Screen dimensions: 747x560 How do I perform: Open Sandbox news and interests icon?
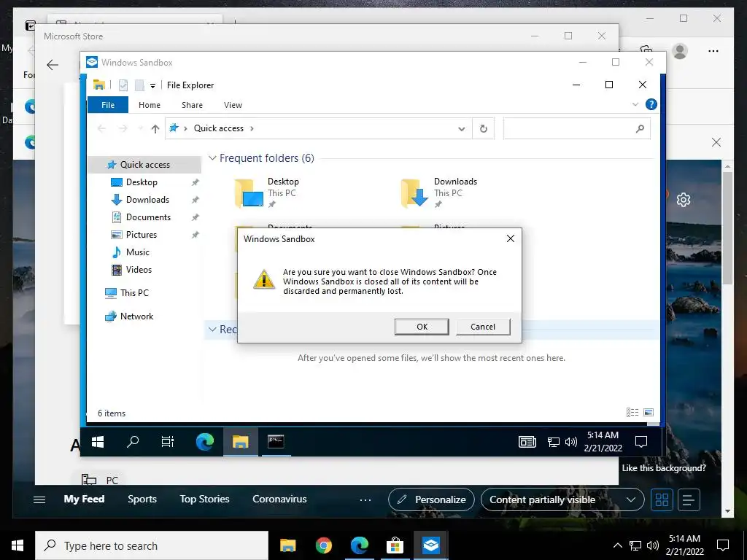527,442
